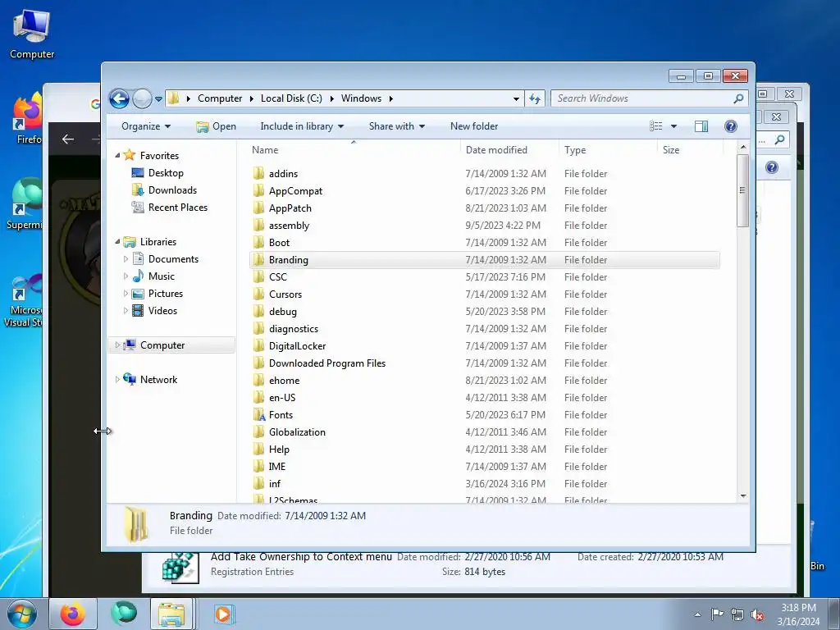Open the Organize menu

click(146, 126)
